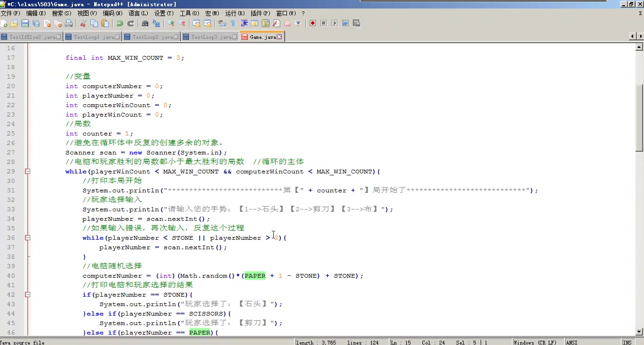Screen dimensions: 644x345
Task: Click the Copy toolbar icon
Action: pyautogui.click(x=94, y=23)
